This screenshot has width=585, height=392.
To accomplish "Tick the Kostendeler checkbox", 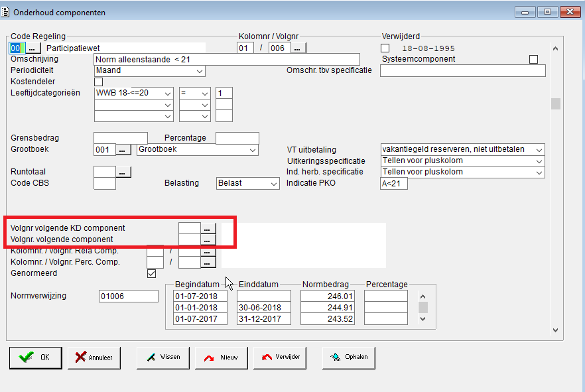I will click(98, 82).
